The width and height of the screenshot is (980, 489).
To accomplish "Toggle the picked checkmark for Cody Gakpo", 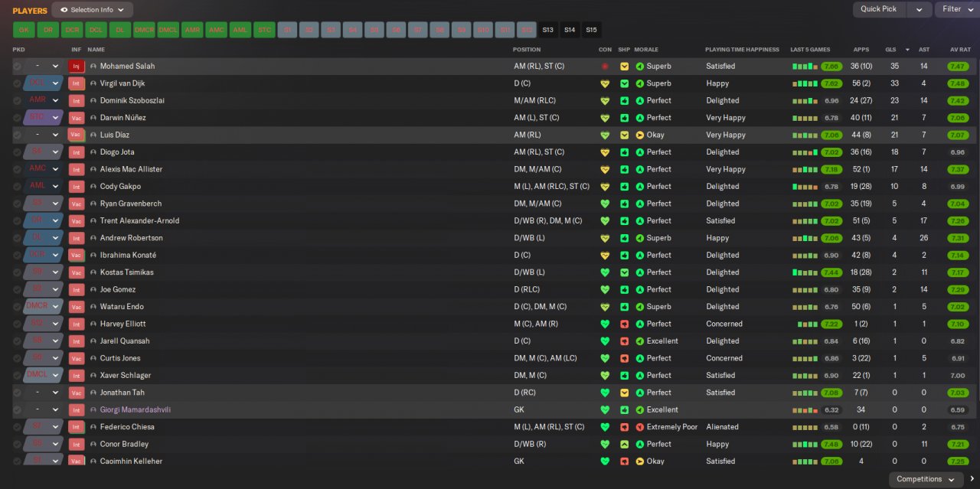I will [17, 187].
